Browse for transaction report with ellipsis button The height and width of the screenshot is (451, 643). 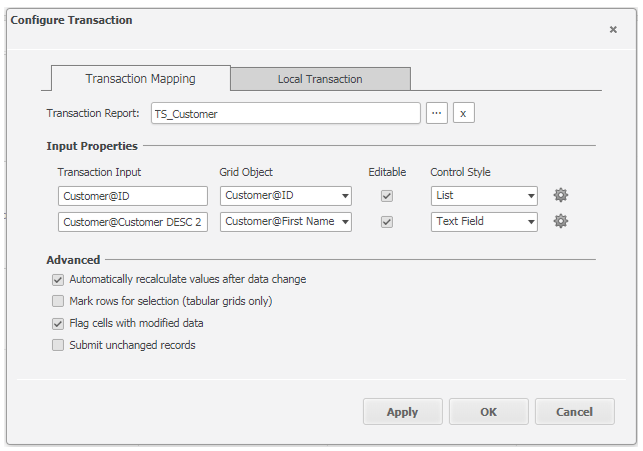(436, 113)
